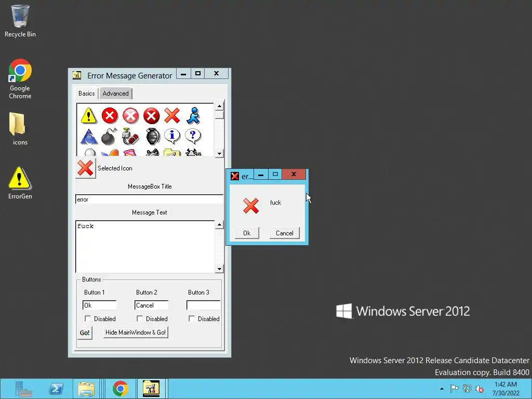
Task: Click the icon list scrollbar thumb
Action: coord(220,115)
